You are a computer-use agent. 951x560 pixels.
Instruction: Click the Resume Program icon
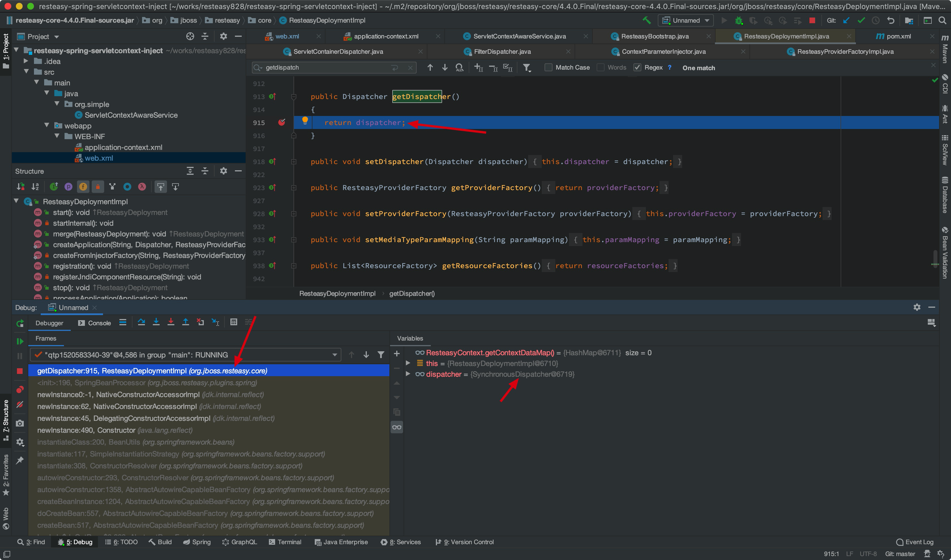20,341
